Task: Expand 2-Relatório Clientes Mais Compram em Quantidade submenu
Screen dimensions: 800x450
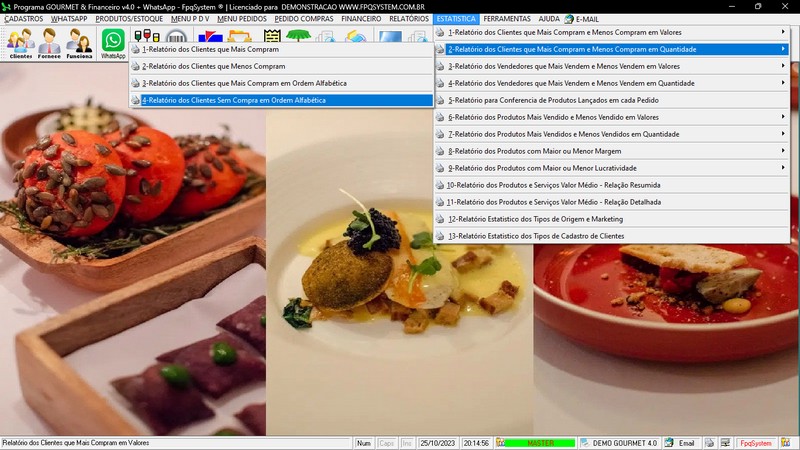Action: coord(611,49)
